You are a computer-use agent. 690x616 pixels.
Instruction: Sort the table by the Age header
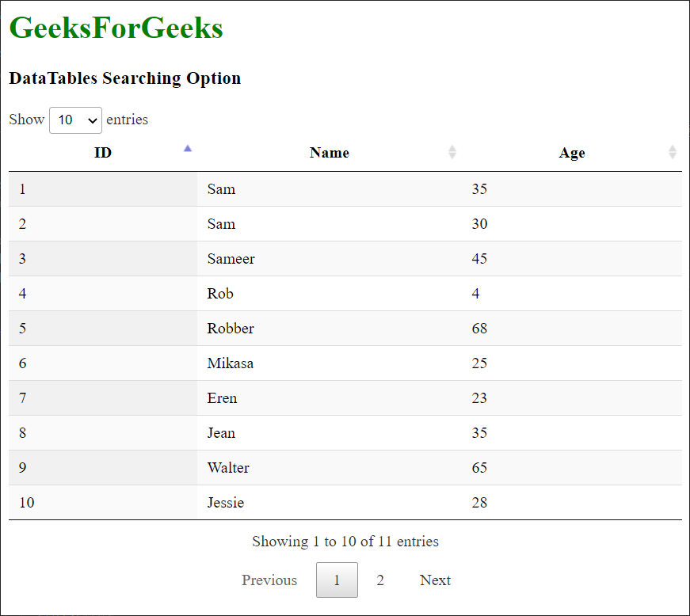pos(571,153)
